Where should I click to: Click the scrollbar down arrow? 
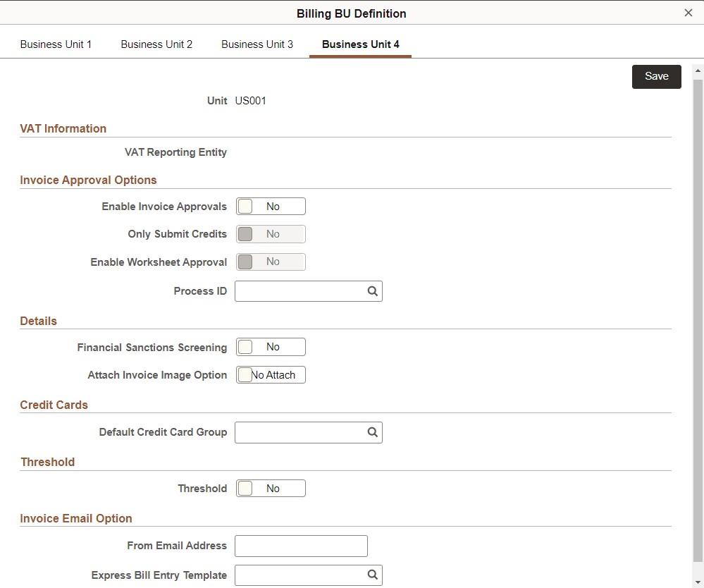698,582
